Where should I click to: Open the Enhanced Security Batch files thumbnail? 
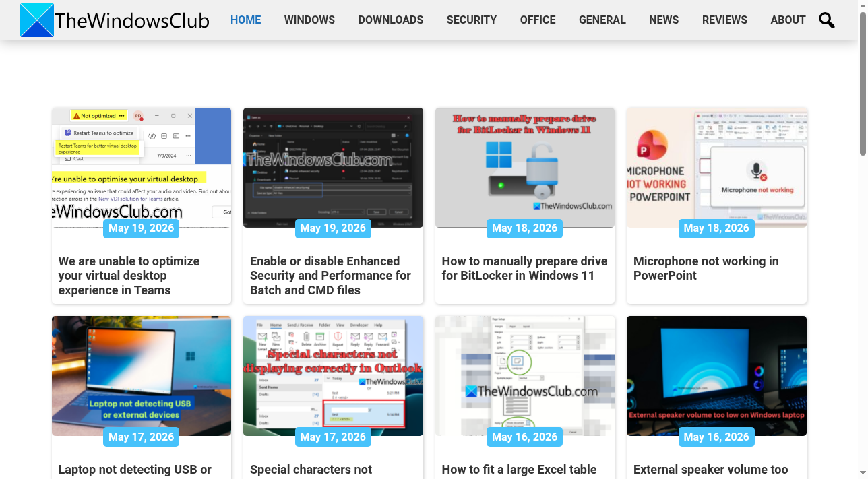click(x=333, y=167)
